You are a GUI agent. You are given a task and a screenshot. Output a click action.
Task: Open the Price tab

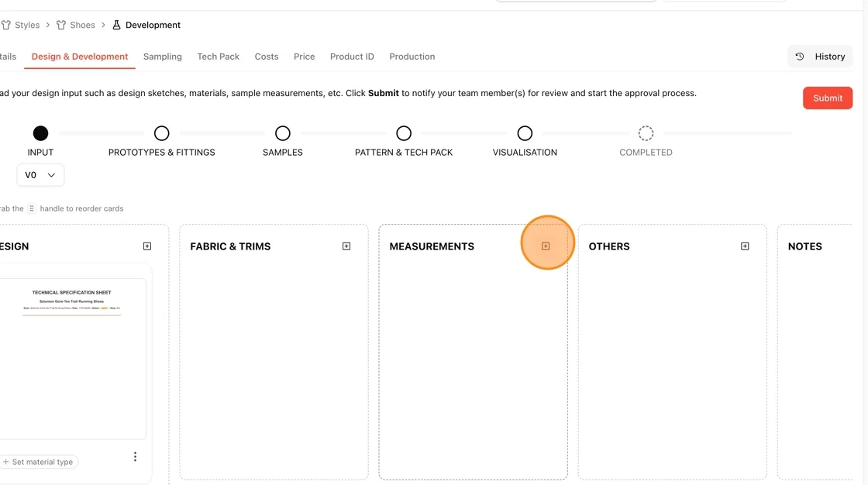click(x=304, y=57)
